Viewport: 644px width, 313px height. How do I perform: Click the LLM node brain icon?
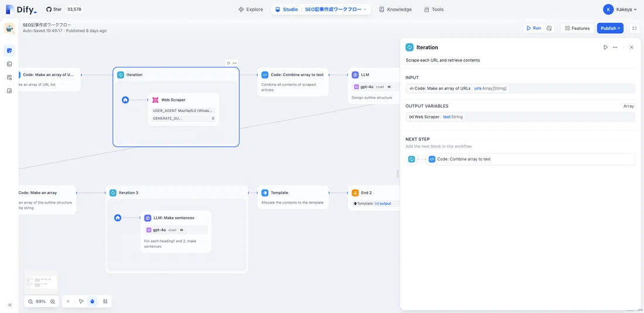355,75
